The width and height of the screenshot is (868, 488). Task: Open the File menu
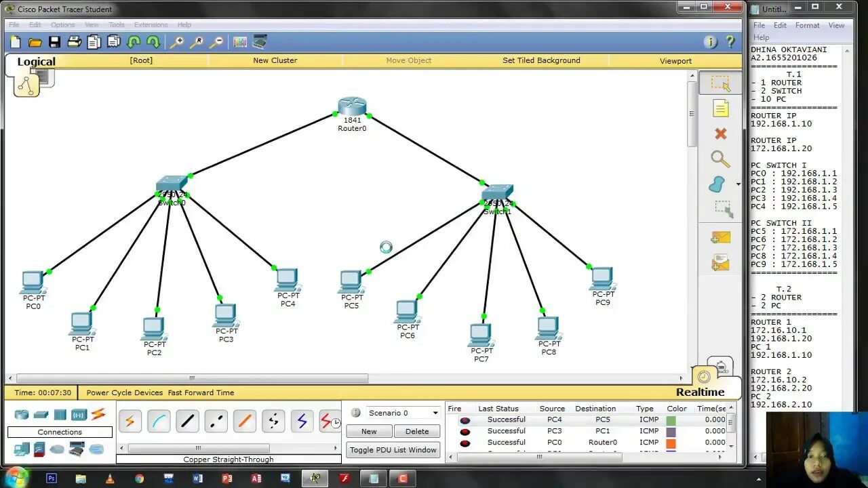[x=14, y=25]
